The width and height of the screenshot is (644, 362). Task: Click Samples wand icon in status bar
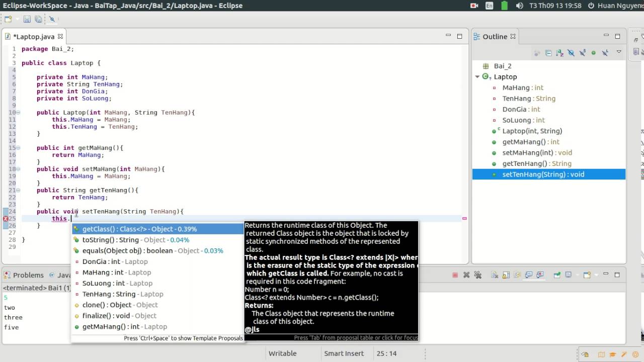(x=624, y=354)
